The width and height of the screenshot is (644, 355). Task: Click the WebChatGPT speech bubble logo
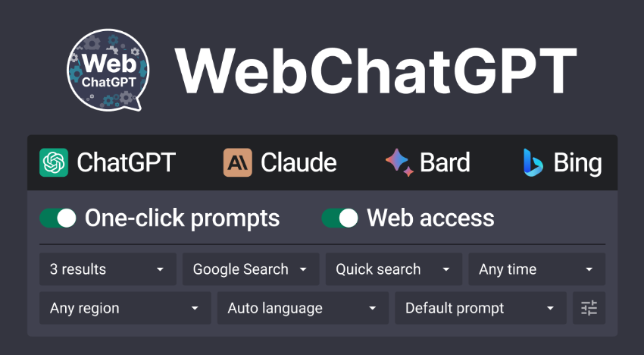point(108,70)
